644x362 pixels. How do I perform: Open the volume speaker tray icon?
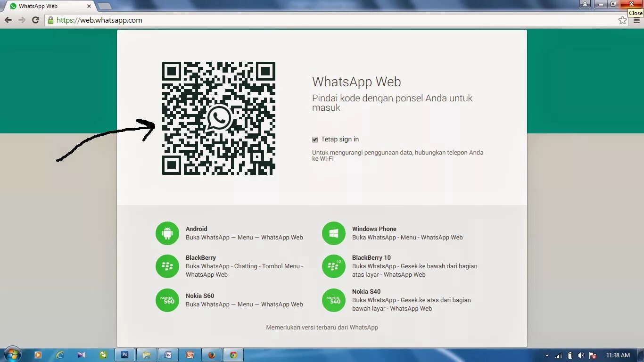581,355
